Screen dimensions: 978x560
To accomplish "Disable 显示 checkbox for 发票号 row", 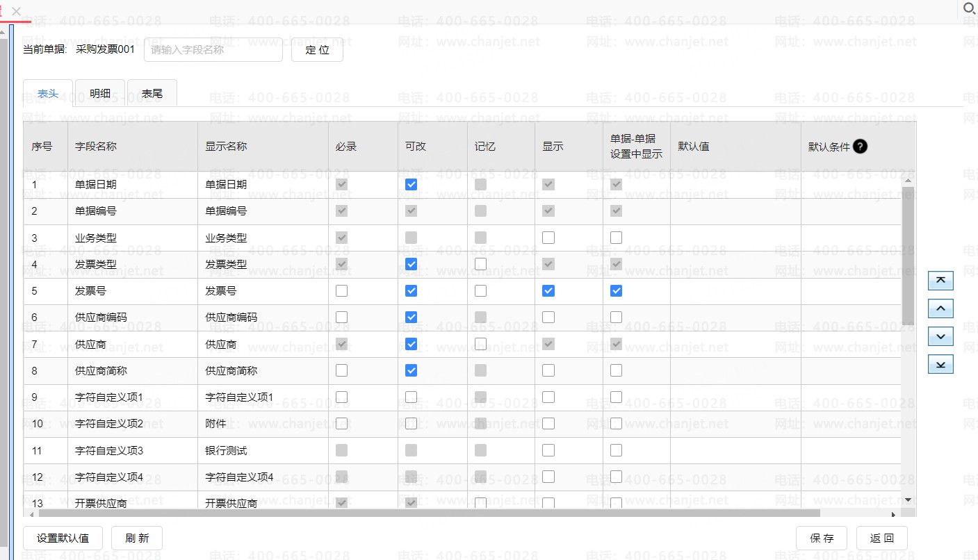I will [548, 291].
